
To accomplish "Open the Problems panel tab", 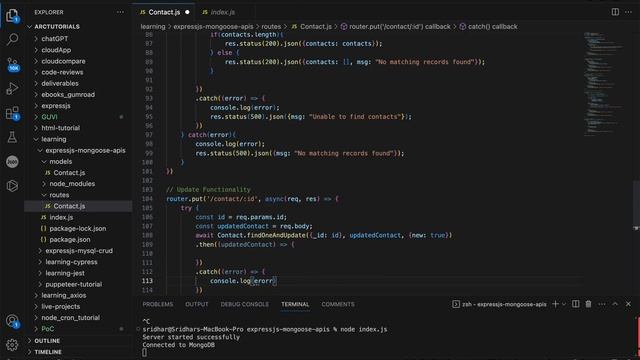I will click(158, 304).
